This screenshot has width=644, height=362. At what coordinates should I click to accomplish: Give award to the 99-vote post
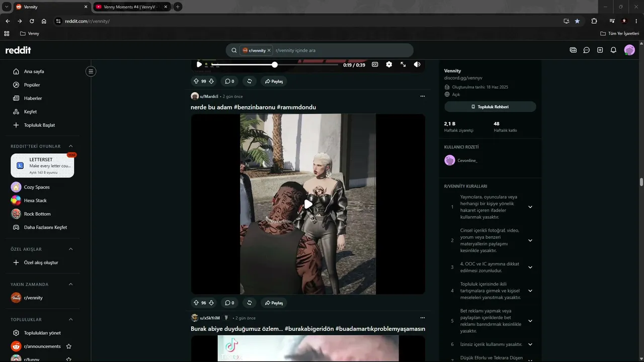249,81
